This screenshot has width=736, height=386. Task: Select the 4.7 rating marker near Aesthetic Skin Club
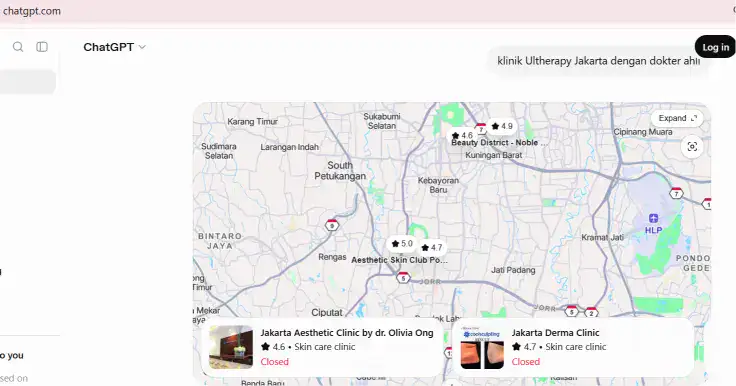point(432,247)
